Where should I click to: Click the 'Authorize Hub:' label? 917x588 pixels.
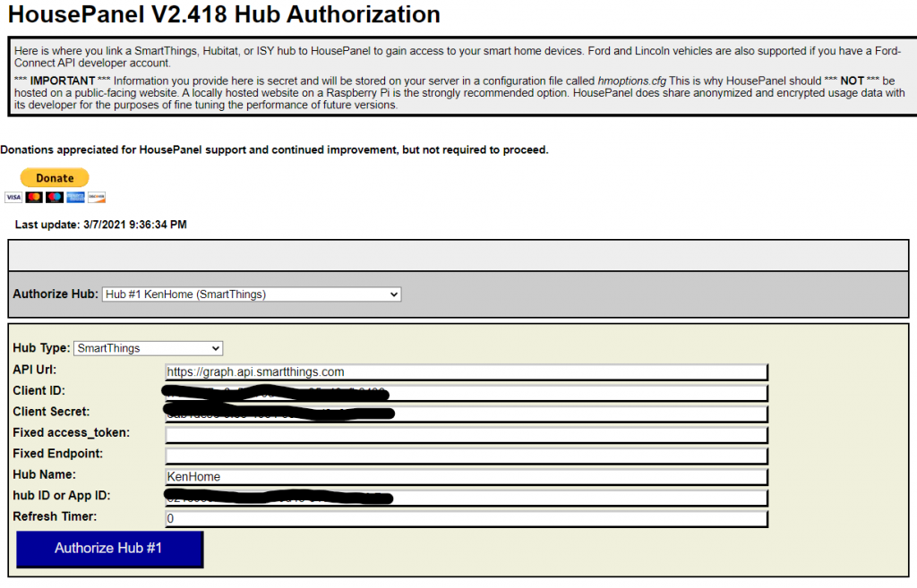coord(55,294)
